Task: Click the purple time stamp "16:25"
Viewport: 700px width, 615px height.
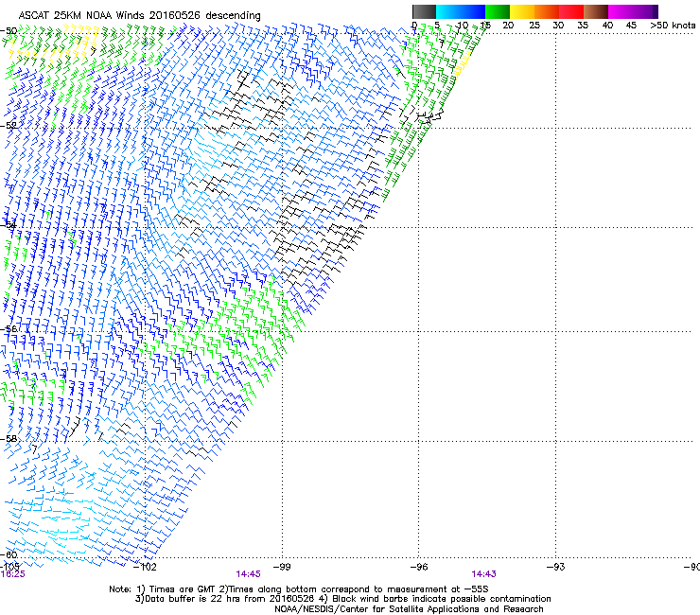Action: pos(12,574)
